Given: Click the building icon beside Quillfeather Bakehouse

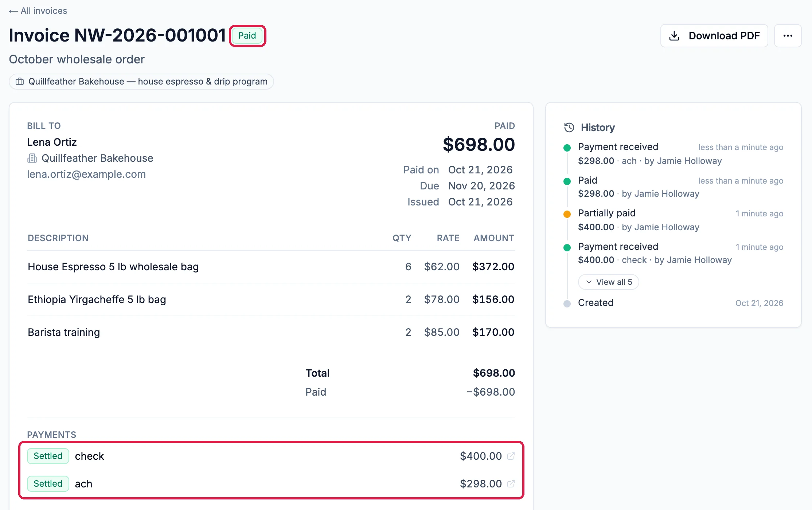Looking at the screenshot, I should coord(32,158).
